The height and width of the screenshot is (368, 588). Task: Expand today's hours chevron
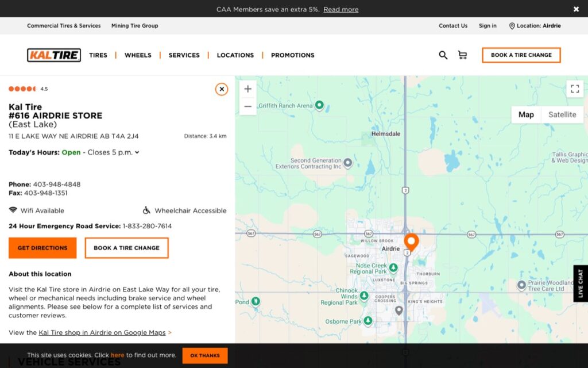(x=137, y=152)
